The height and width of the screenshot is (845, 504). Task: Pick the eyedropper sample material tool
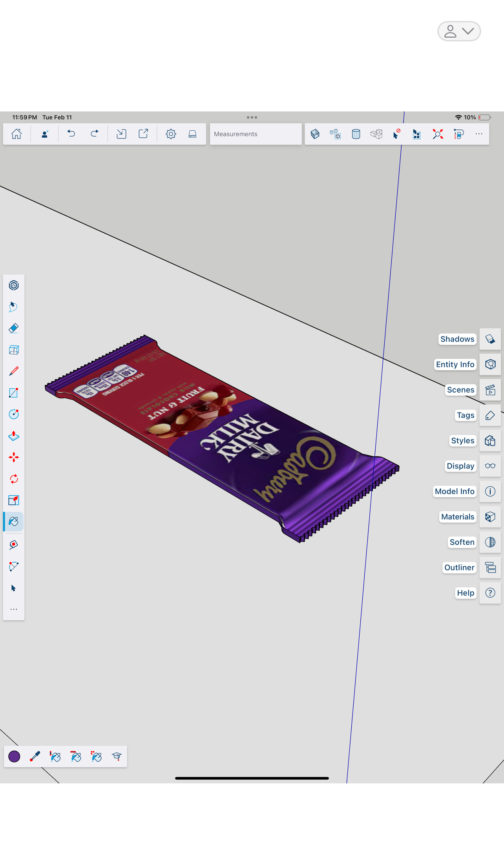tap(35, 756)
